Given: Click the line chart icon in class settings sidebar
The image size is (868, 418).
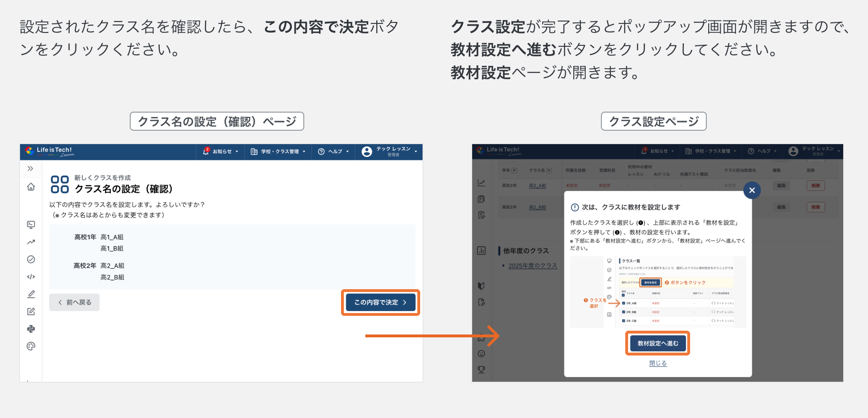Looking at the screenshot, I should click(481, 183).
